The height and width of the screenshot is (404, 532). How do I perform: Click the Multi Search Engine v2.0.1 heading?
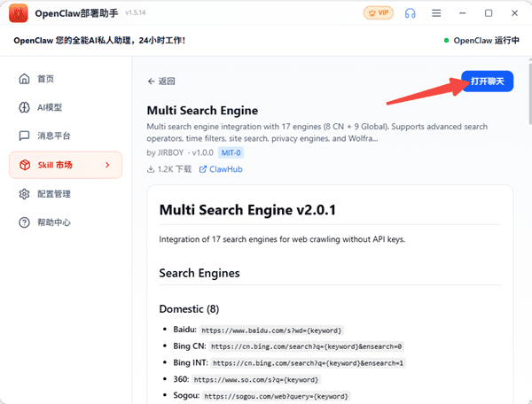pyautogui.click(x=247, y=210)
